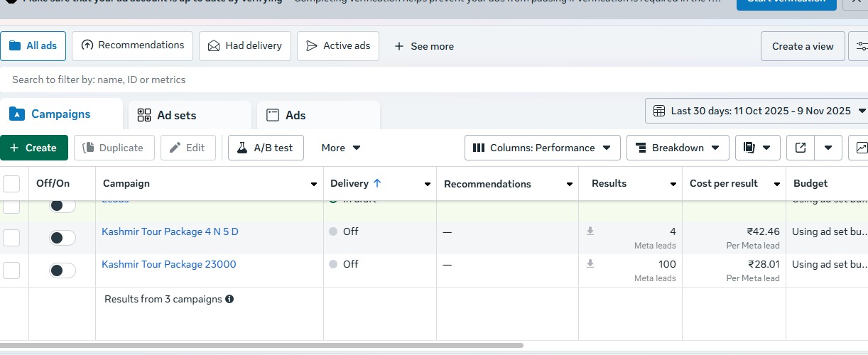
Task: Open the reports icon dropdown
Action: pos(757,148)
